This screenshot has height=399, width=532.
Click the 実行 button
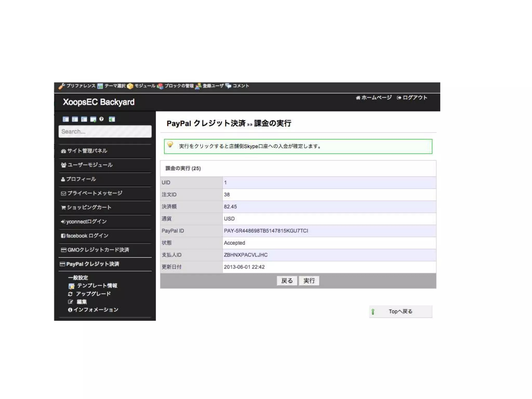coord(309,281)
